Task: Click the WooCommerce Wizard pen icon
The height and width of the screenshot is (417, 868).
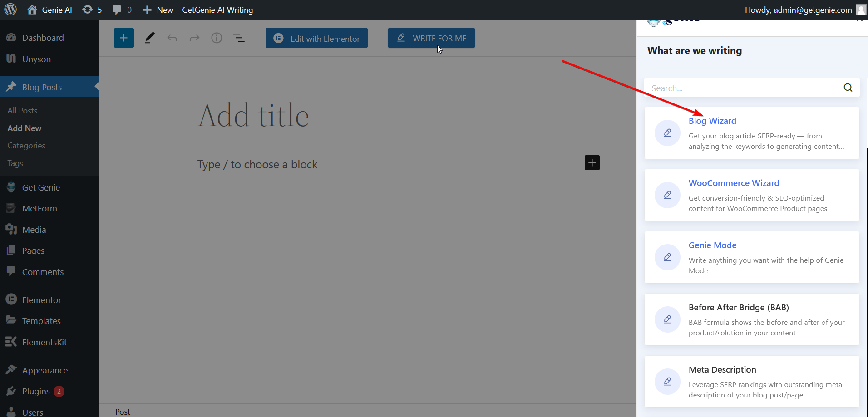Action: pos(667,195)
